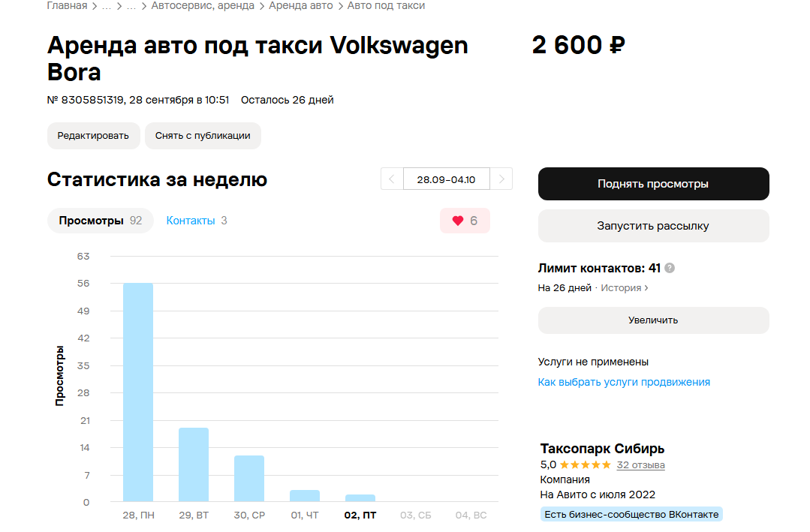Click the Увеличить limit button
This screenshot has height=532, width=810.
tap(653, 320)
